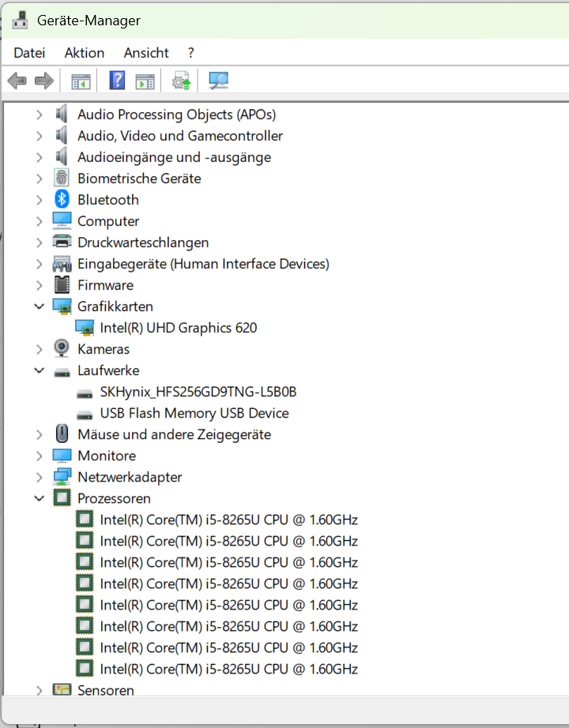Click the printer icon for Druckwarteschlangen
Image resolution: width=569 pixels, height=728 pixels.
[62, 242]
